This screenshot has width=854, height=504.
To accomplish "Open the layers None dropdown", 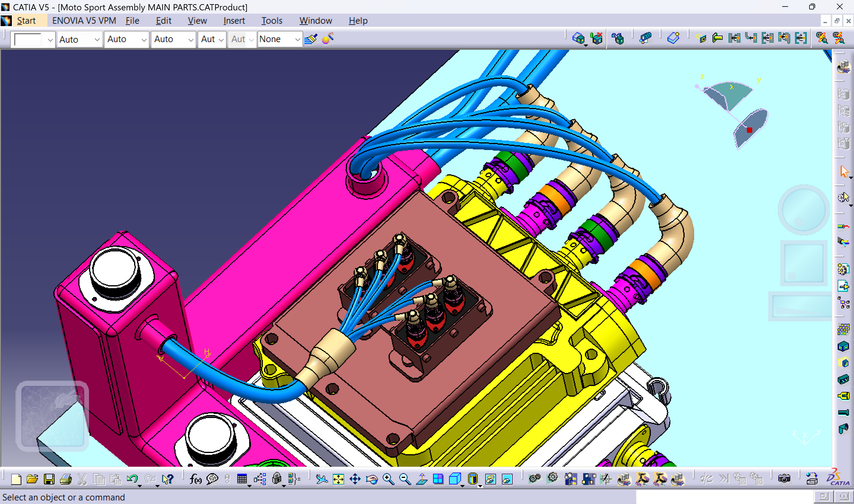I will point(279,39).
